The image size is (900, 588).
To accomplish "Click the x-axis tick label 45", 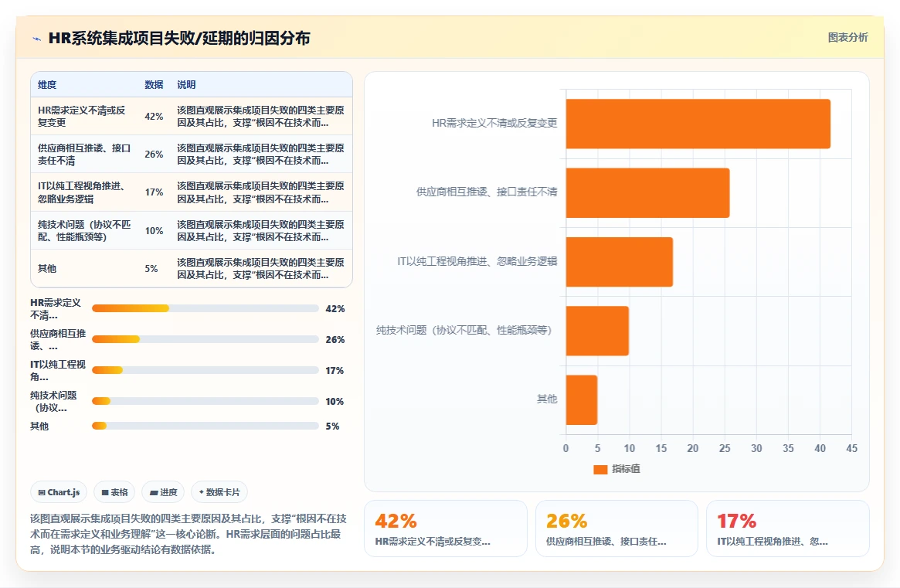I will [852, 448].
